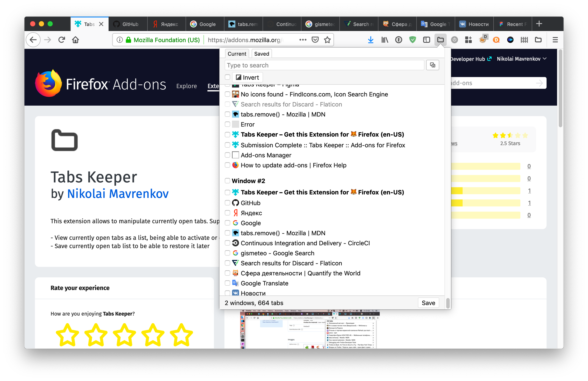Click the Firefox Add-ons logo
The image size is (588, 381).
(x=100, y=84)
